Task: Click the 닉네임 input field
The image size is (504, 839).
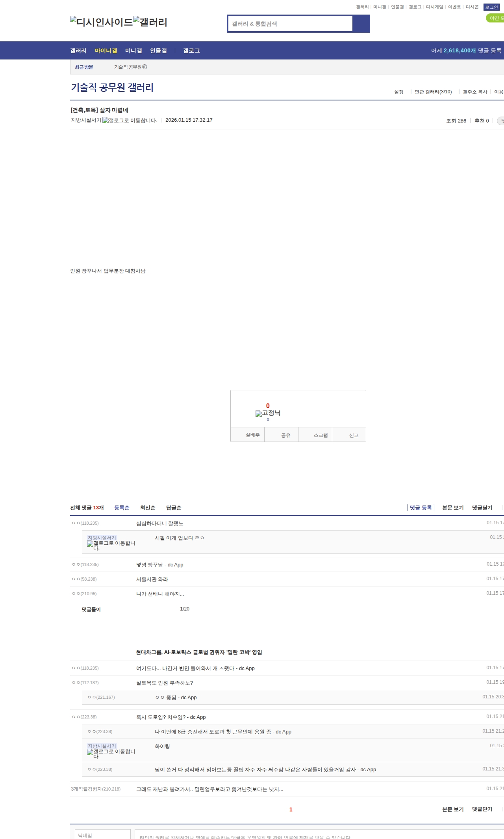Action: pyautogui.click(x=102, y=835)
